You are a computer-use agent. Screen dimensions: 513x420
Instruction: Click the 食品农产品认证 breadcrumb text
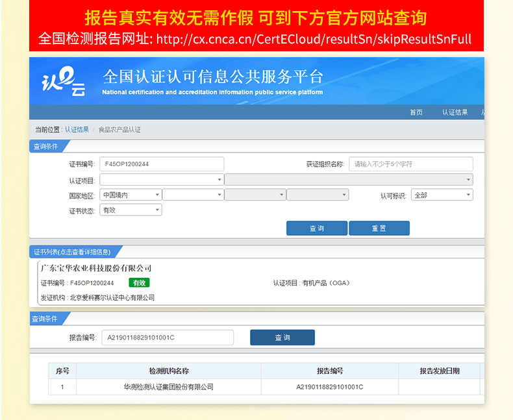pyautogui.click(x=119, y=130)
